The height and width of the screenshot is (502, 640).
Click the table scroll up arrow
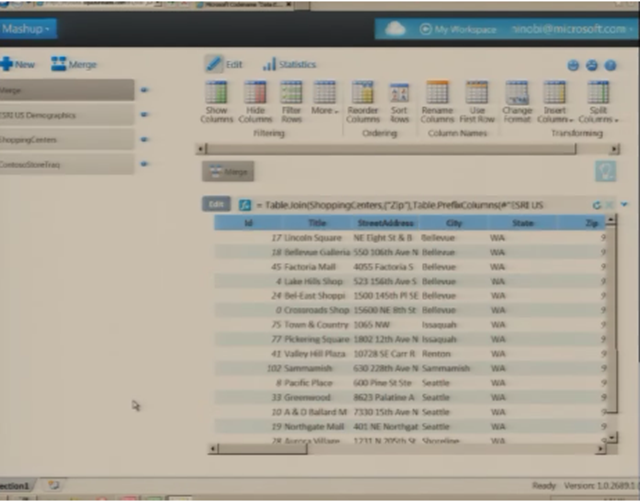point(611,220)
